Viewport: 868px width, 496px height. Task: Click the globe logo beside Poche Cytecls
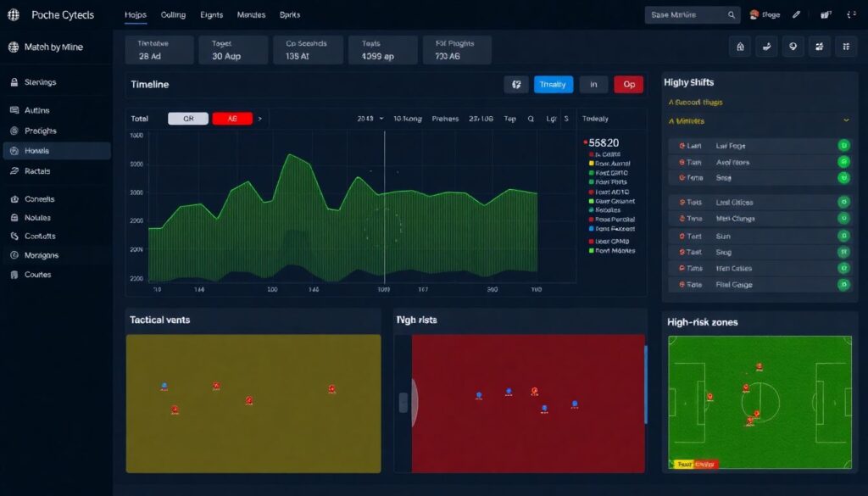13,15
